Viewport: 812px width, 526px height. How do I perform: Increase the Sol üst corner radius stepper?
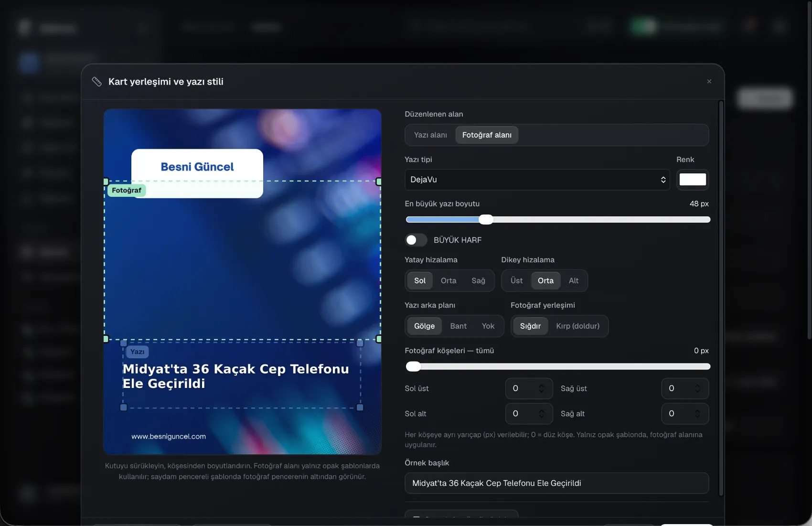(x=541, y=386)
